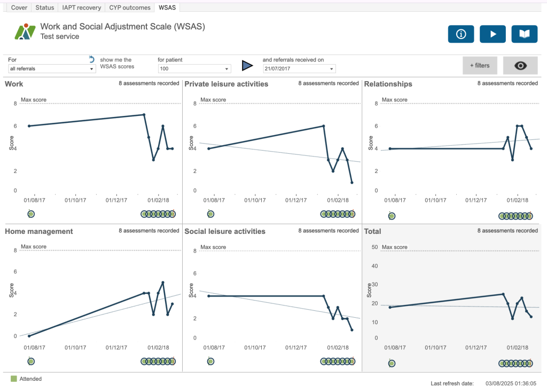
Task: Expand the patient 100 dropdown
Action: (194, 69)
